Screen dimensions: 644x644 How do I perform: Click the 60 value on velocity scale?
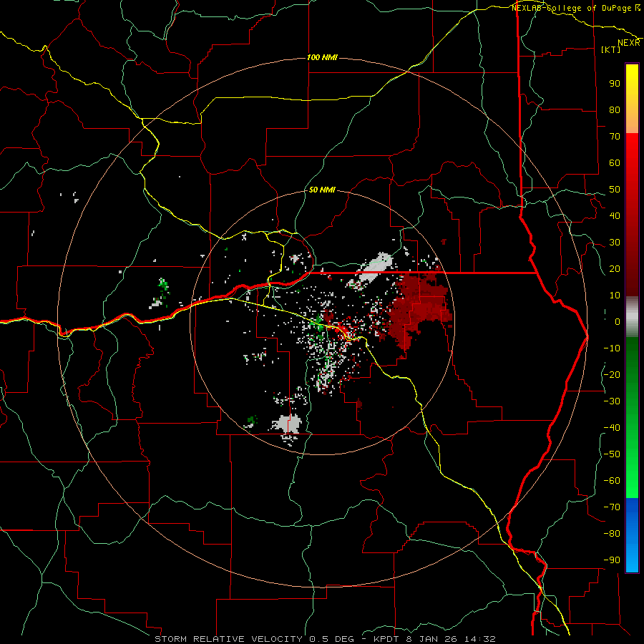coord(615,162)
